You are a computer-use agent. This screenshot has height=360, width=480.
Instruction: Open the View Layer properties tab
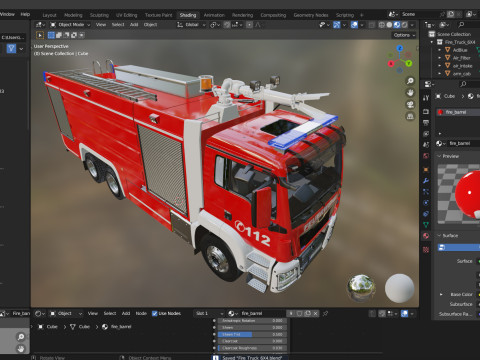point(426,134)
